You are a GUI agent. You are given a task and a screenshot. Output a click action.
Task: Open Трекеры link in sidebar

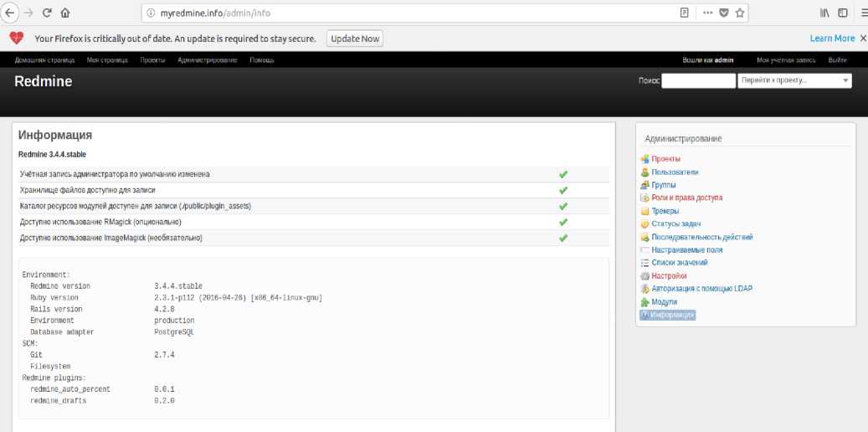coord(665,211)
